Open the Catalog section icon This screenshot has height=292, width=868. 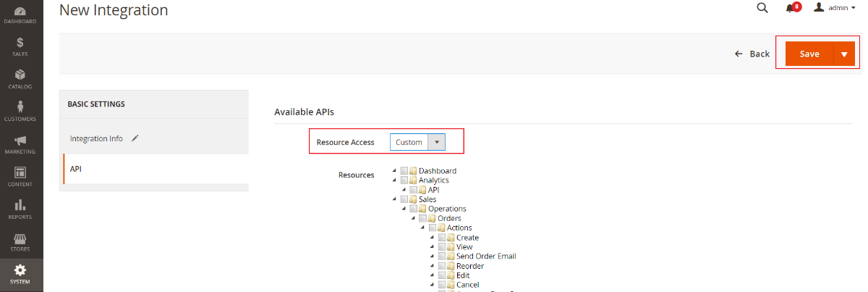tap(20, 79)
